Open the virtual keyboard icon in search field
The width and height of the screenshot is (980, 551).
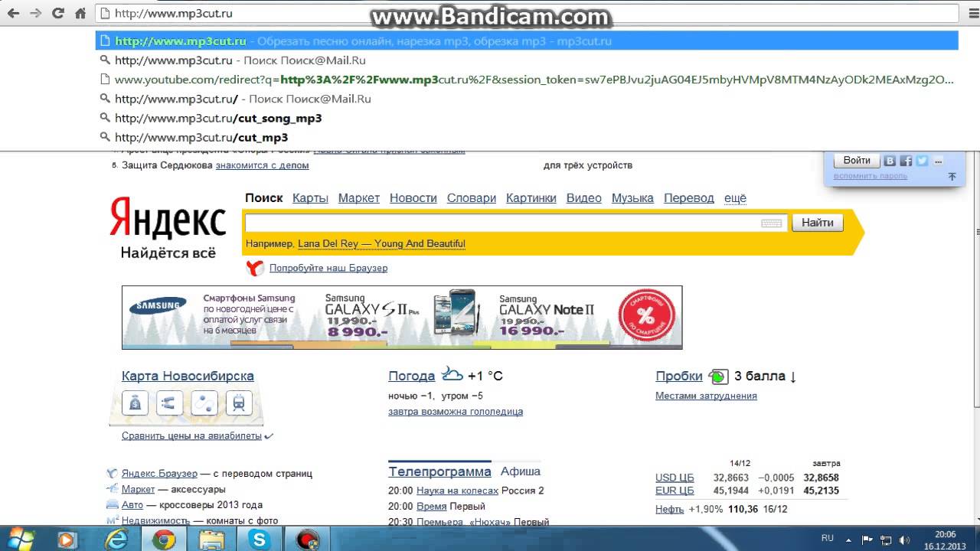(x=772, y=223)
